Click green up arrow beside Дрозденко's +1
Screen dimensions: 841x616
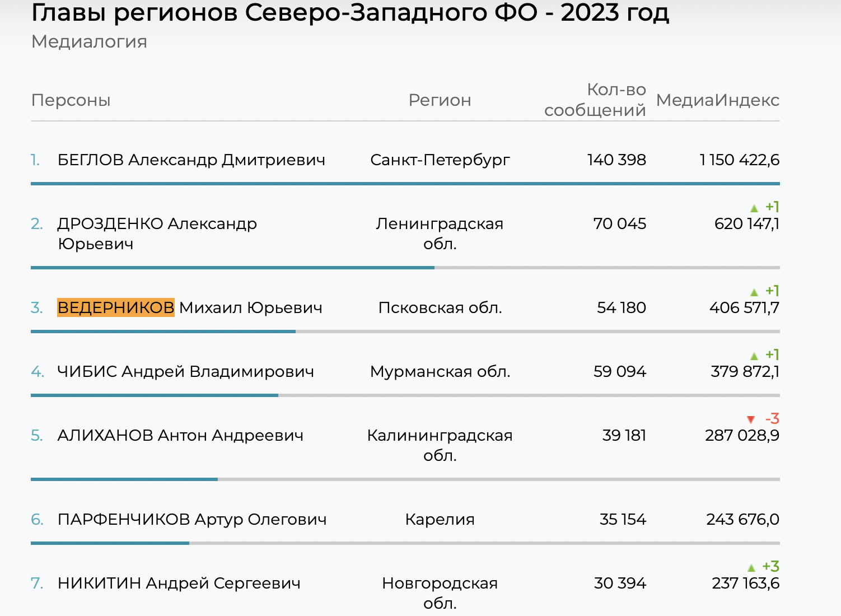tap(754, 208)
